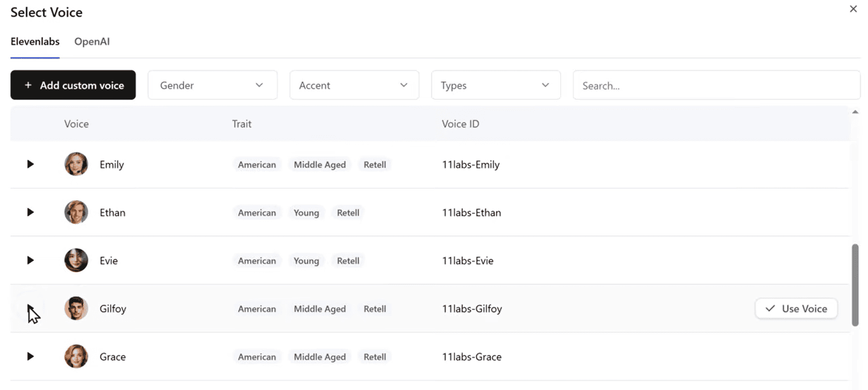Open the Gender filter dropdown
Screen dimensions: 868x390
click(x=212, y=85)
